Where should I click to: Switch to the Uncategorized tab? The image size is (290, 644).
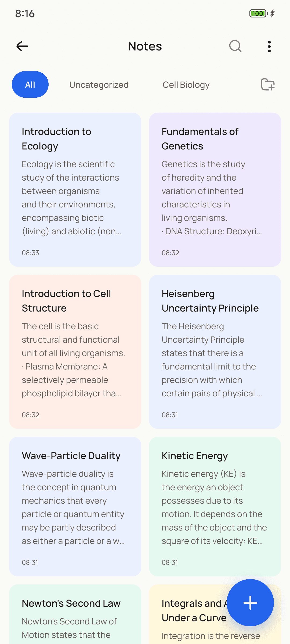click(99, 85)
